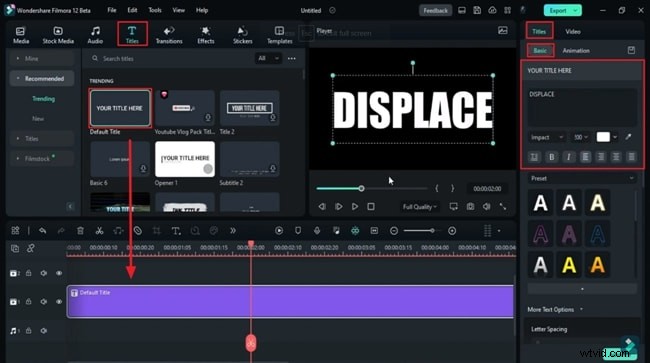
Task: Switch to the Audio tab
Action: tap(95, 35)
